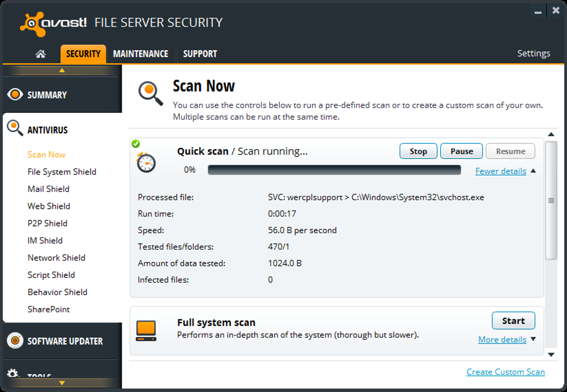Click the Scan Now magnifier header icon
Image resolution: width=567 pixels, height=392 pixels.
[150, 93]
